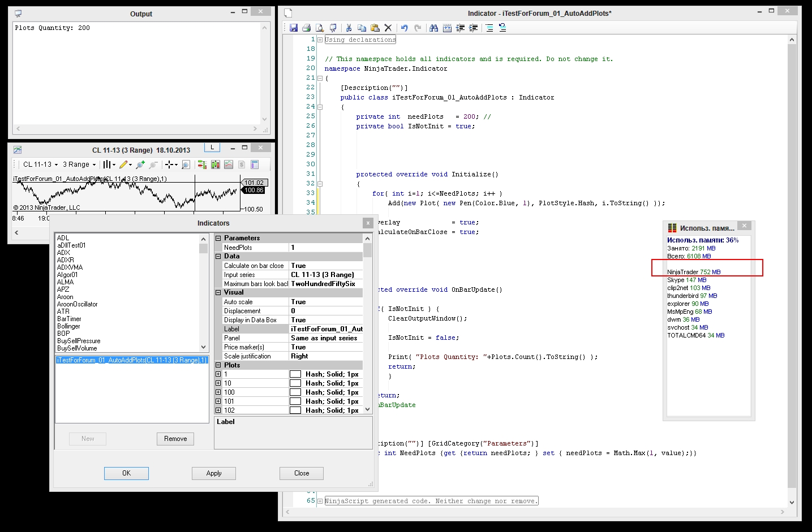The image size is (812, 532).
Task: Cut selected code with the scissors icon
Action: (x=349, y=28)
